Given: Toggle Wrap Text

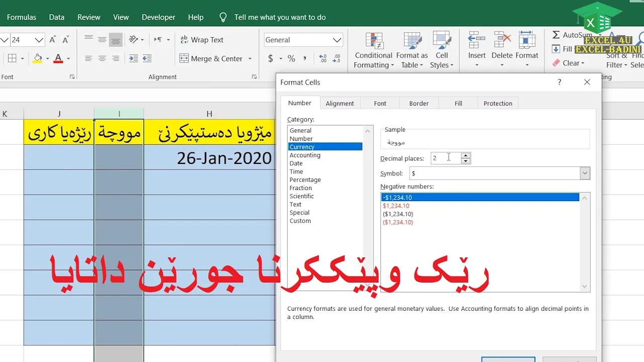Looking at the screenshot, I should (x=201, y=40).
